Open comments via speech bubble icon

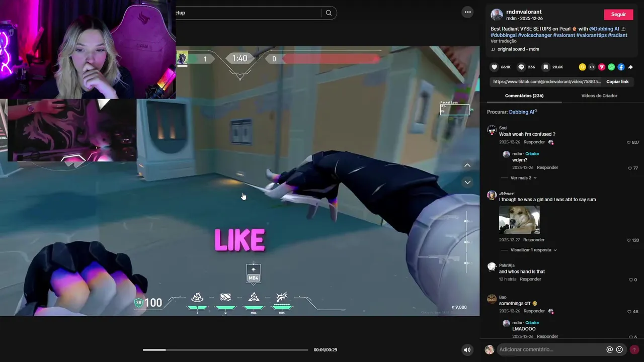(521, 67)
